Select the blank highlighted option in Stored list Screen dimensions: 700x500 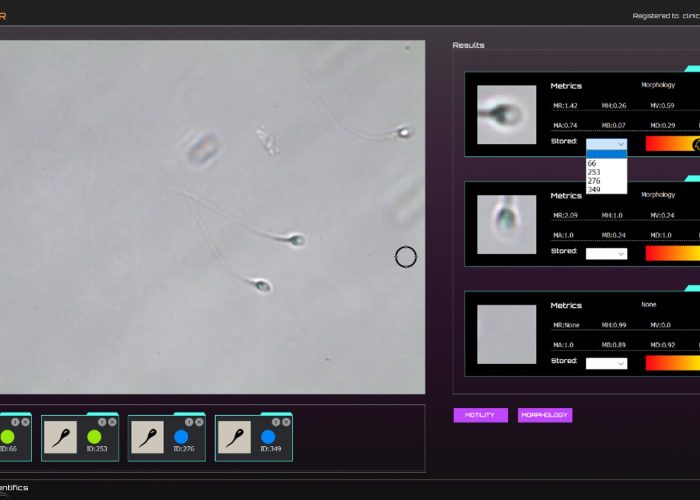(606, 154)
